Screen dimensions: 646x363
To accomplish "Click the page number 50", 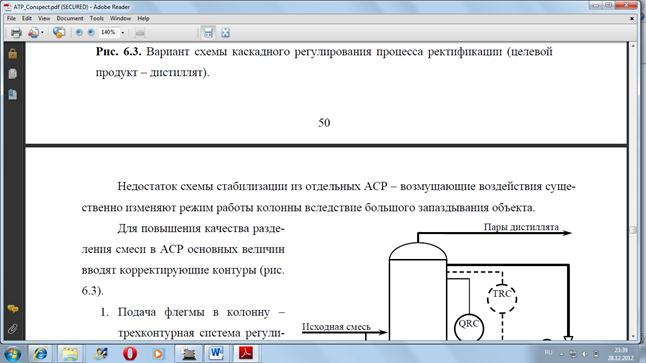I will [x=324, y=123].
